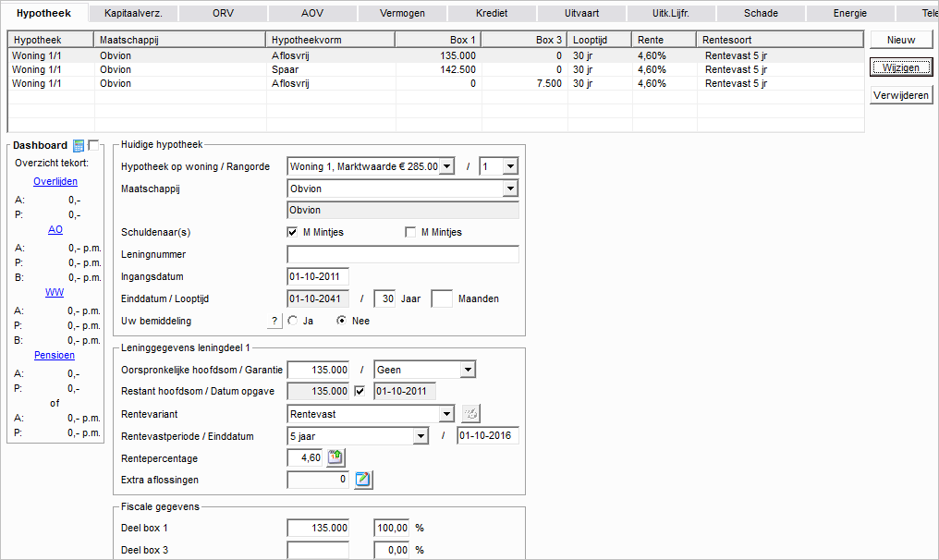This screenshot has height=560, width=939.
Task: Select Nee for Uw bemiddeling
Action: (341, 321)
